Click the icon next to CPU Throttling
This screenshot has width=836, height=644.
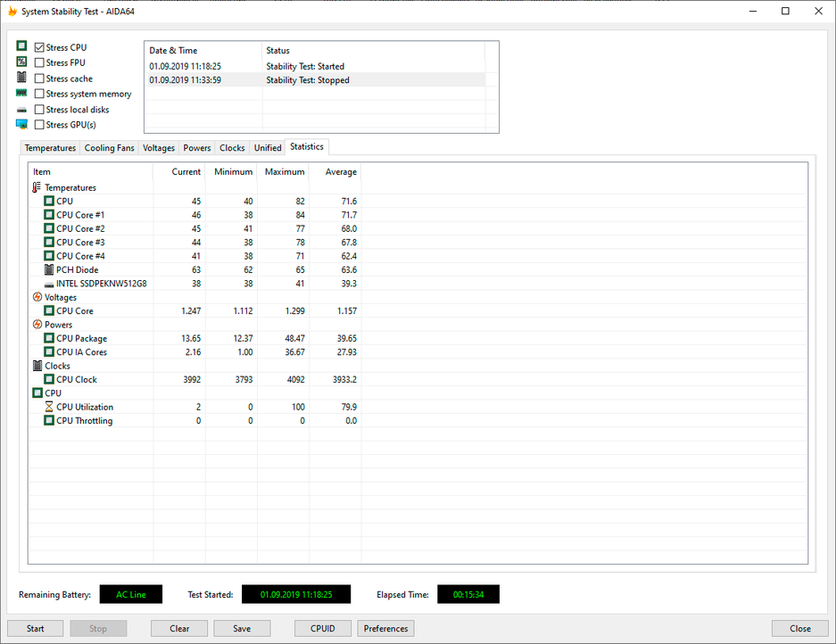pyautogui.click(x=48, y=421)
